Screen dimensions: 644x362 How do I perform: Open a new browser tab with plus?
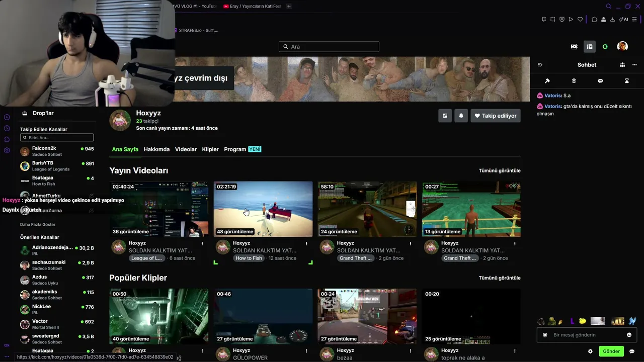(289, 7)
